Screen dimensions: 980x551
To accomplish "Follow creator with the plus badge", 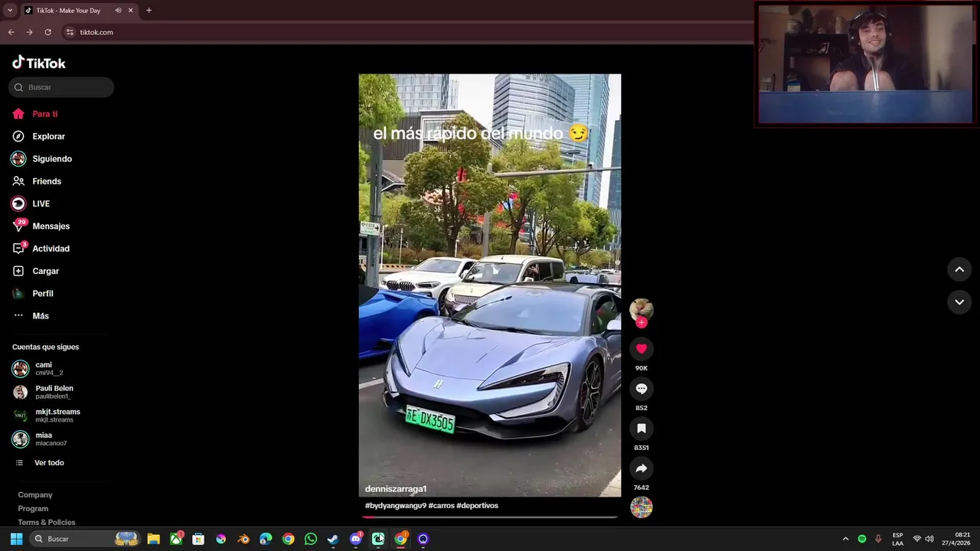I will [642, 323].
